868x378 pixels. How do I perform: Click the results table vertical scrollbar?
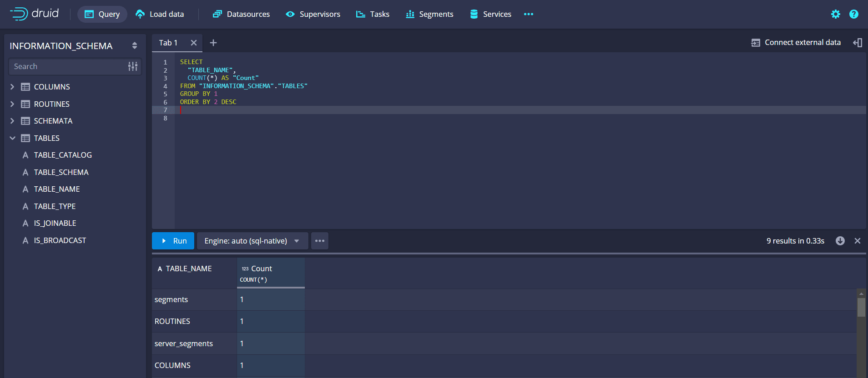tap(861, 308)
